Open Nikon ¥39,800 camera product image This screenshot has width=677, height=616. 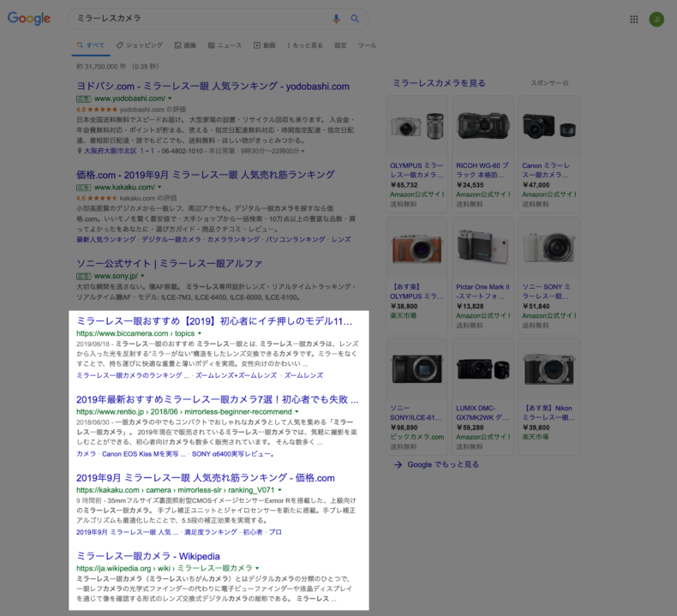(x=548, y=369)
